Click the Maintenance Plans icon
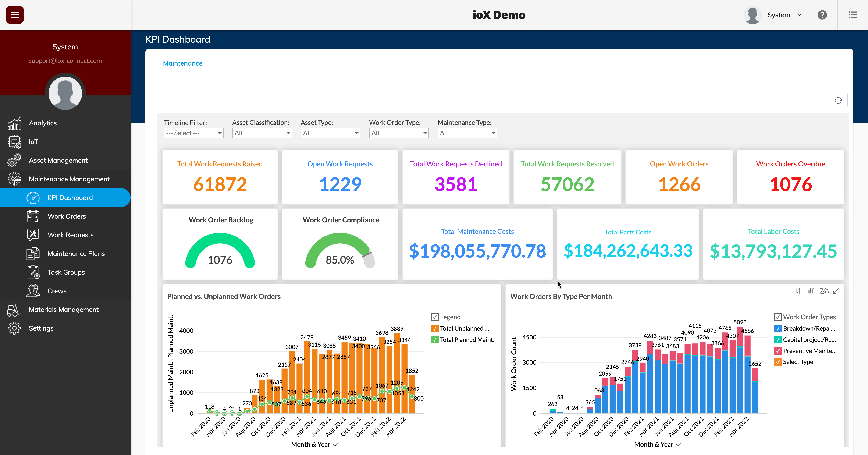Screen dimensions: 868x455 coord(33,253)
